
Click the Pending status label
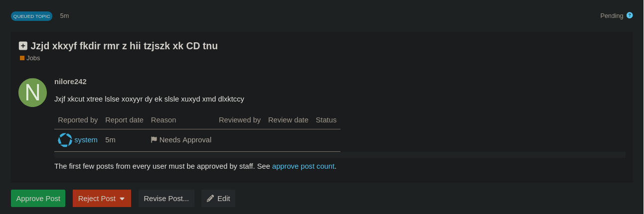coord(612,16)
